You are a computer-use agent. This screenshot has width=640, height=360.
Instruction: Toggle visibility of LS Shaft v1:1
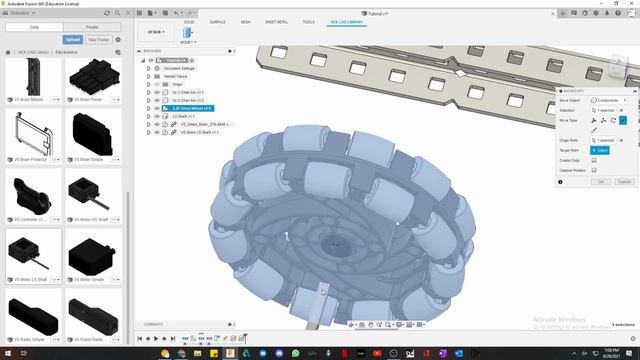click(x=157, y=116)
